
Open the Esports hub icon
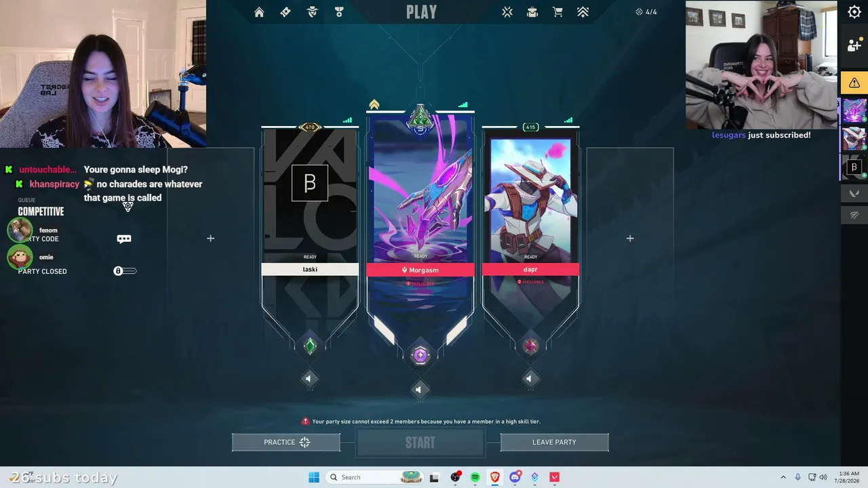click(507, 12)
